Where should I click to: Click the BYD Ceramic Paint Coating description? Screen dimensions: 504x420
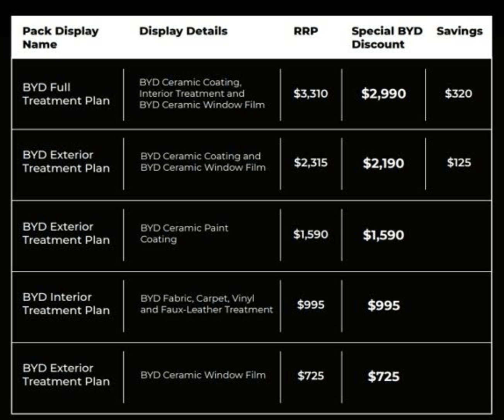tap(184, 234)
